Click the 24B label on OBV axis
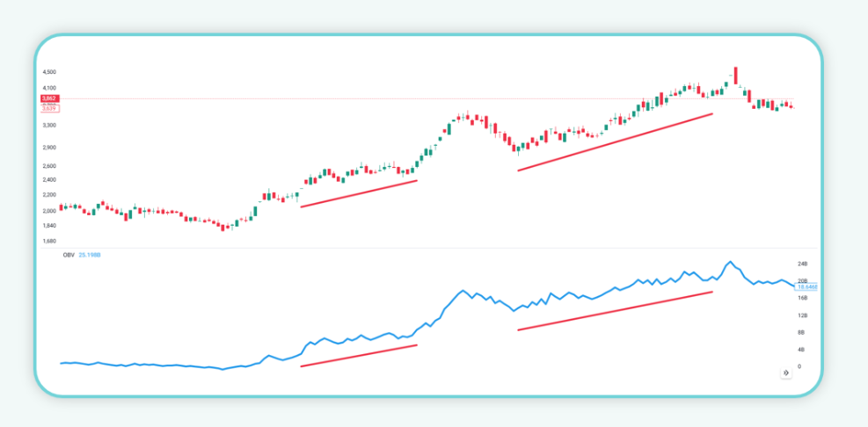The height and width of the screenshot is (427, 868). point(802,264)
